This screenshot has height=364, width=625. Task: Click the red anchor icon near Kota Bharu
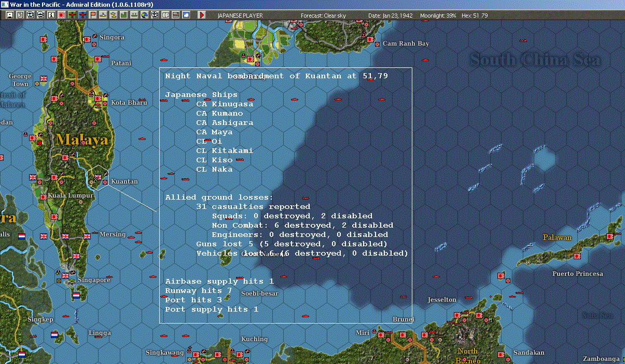91,94
